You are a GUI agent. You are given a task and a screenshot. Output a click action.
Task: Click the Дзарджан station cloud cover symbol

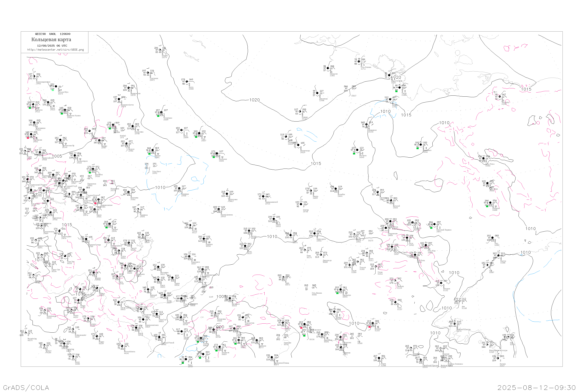point(367,124)
